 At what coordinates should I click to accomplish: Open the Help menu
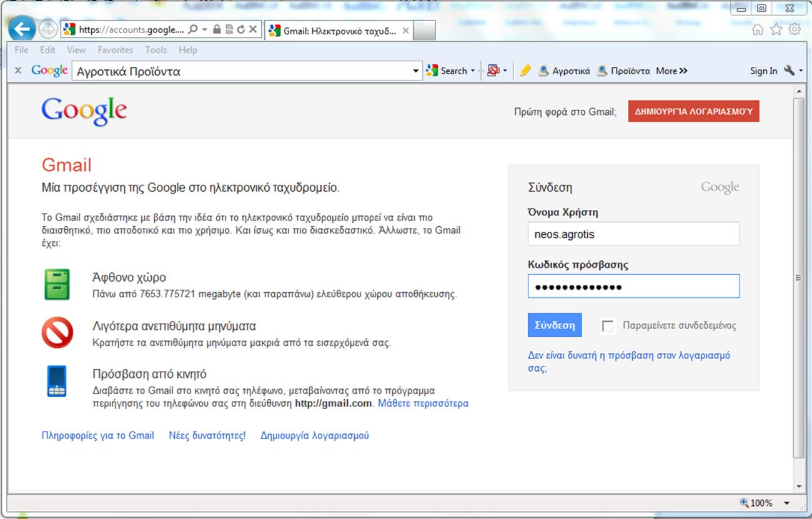click(x=188, y=50)
